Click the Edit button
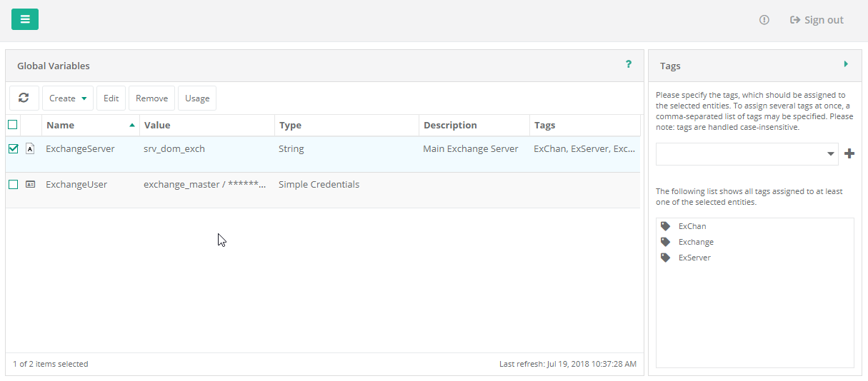Viewport: 868px width, 381px height. click(x=111, y=98)
